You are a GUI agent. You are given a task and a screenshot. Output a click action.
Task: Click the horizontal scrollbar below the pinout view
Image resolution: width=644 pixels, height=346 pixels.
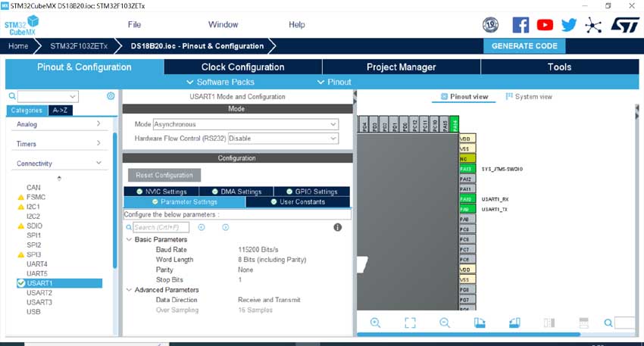(470, 335)
